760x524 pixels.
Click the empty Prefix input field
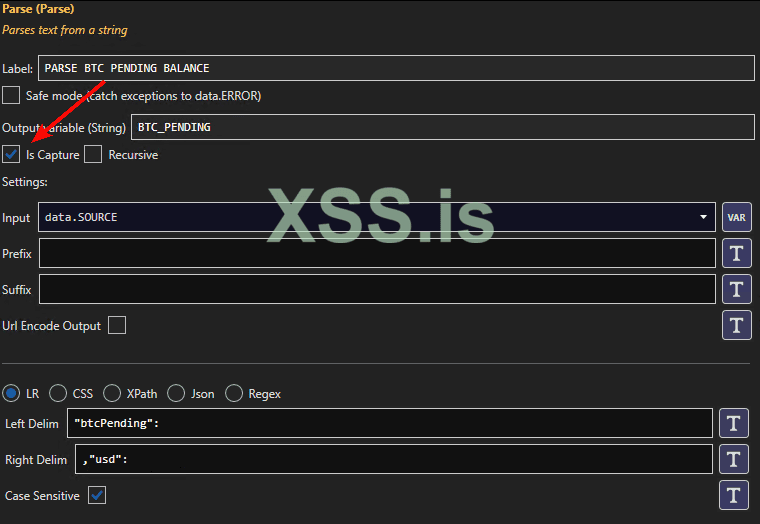[x=377, y=253]
